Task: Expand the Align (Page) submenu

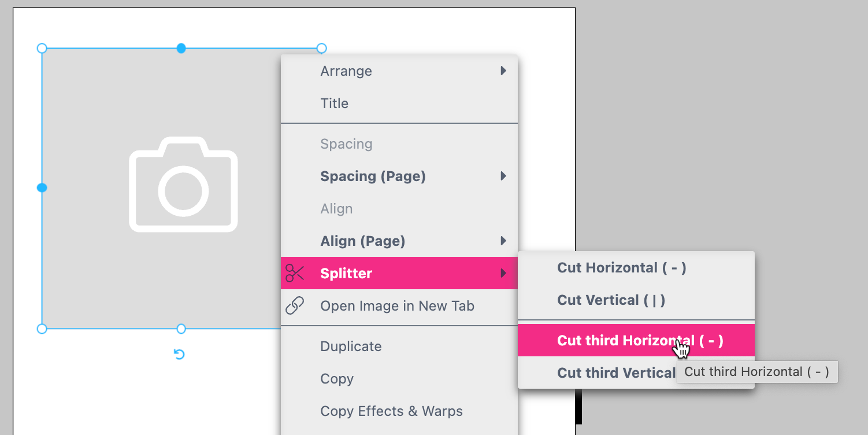Action: click(x=503, y=241)
